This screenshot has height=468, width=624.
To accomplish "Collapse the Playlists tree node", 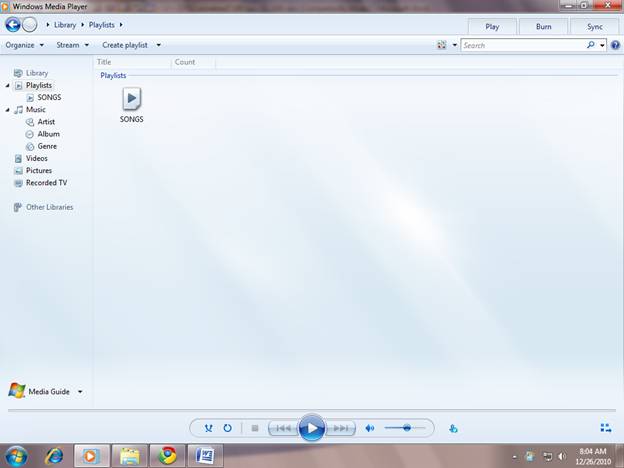I will (x=8, y=85).
